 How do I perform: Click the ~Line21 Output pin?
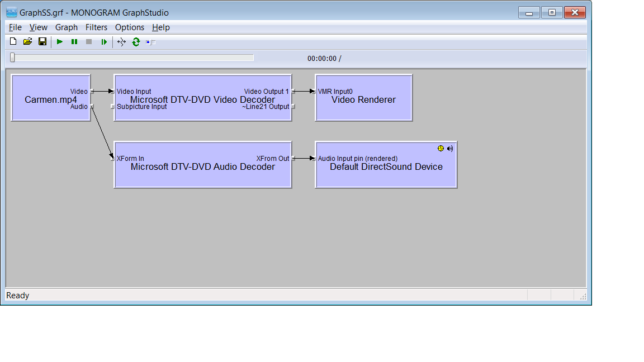coord(293,107)
